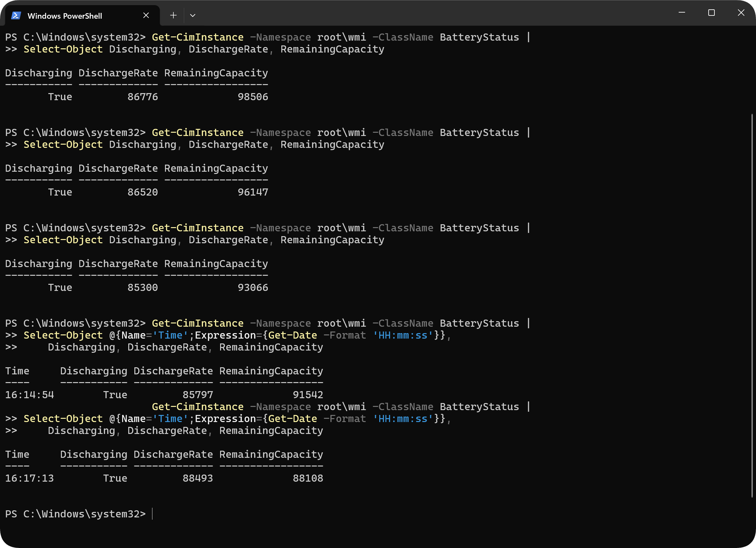Close the Windows PowerShell tab

click(x=146, y=15)
